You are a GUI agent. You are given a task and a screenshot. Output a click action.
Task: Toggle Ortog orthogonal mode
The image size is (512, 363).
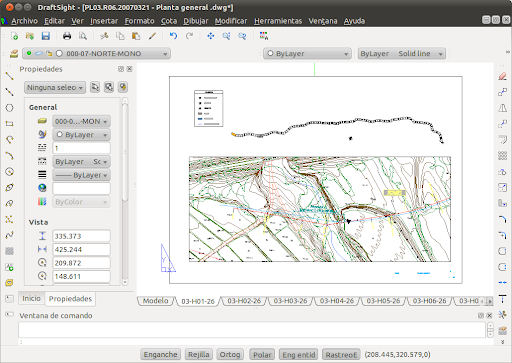230,354
